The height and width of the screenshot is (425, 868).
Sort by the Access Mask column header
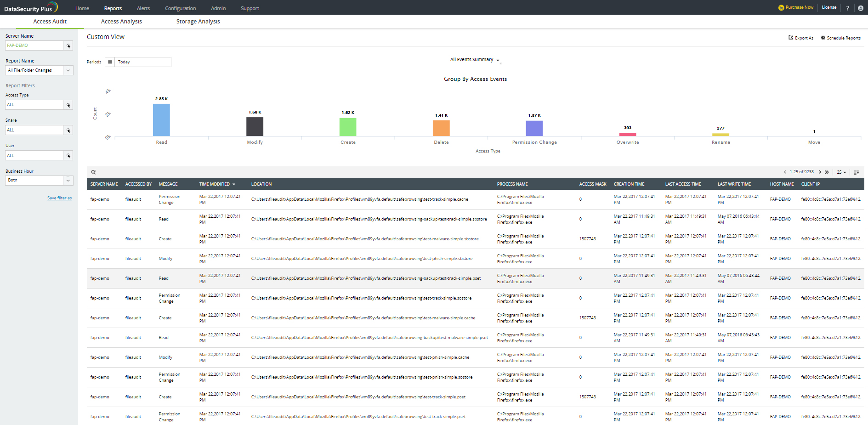click(593, 184)
